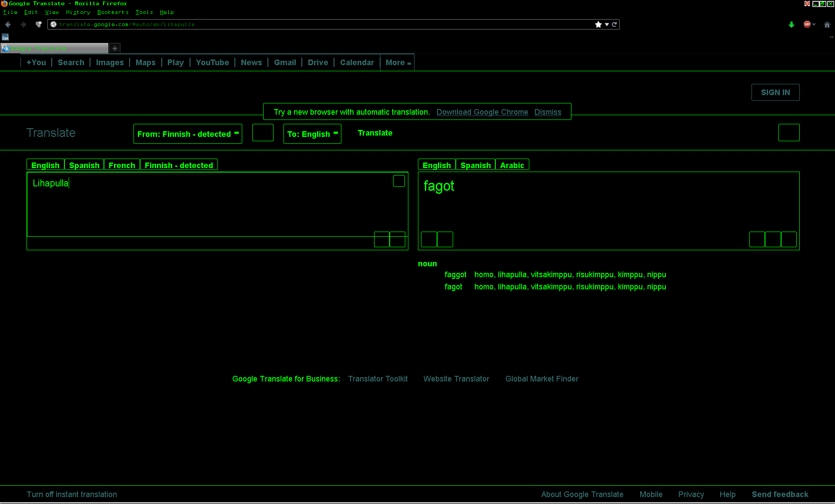Bookmark this page with the star icon
This screenshot has height=504, width=835.
click(598, 24)
